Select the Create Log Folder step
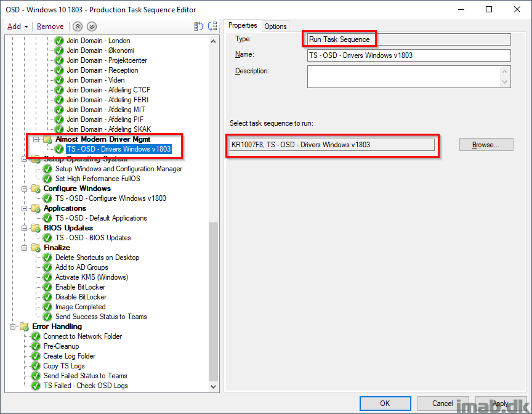The image size is (532, 414). (x=69, y=356)
